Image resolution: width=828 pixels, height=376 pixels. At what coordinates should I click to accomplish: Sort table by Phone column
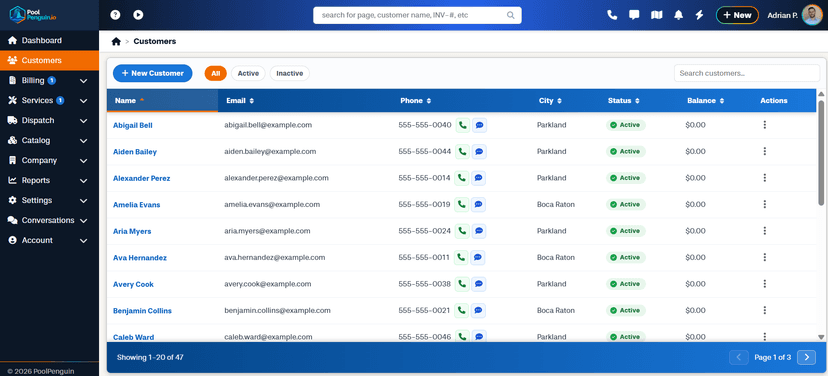pyautogui.click(x=416, y=100)
